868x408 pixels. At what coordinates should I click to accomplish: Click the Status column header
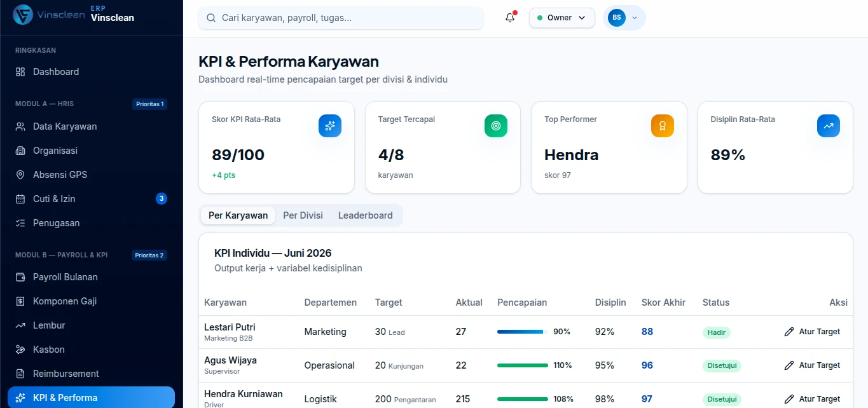716,303
